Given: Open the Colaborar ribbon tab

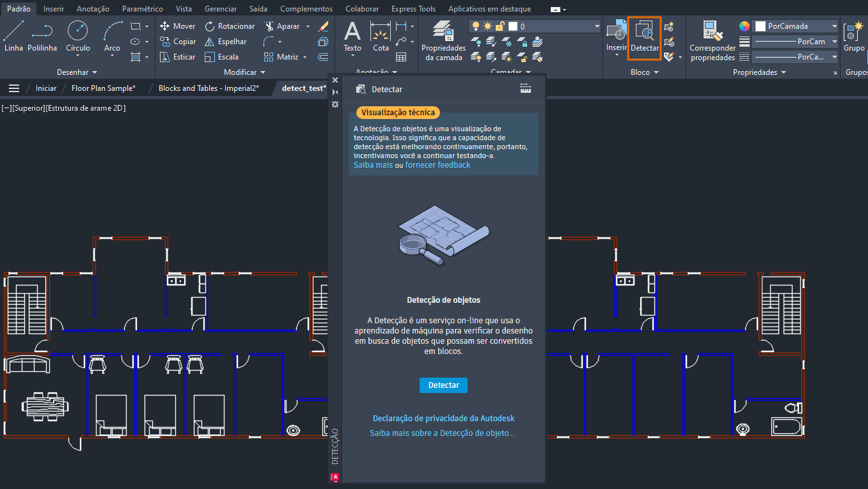Looking at the screenshot, I should pos(362,9).
